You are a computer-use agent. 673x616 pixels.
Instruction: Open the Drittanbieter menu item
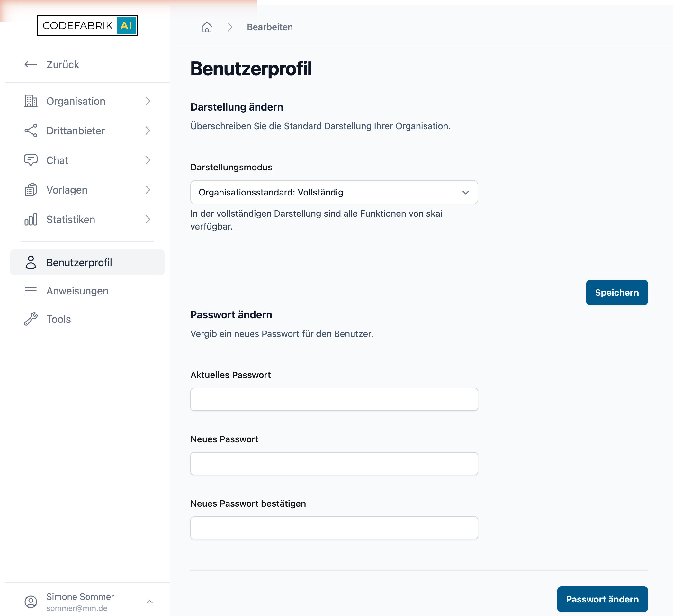coord(87,131)
